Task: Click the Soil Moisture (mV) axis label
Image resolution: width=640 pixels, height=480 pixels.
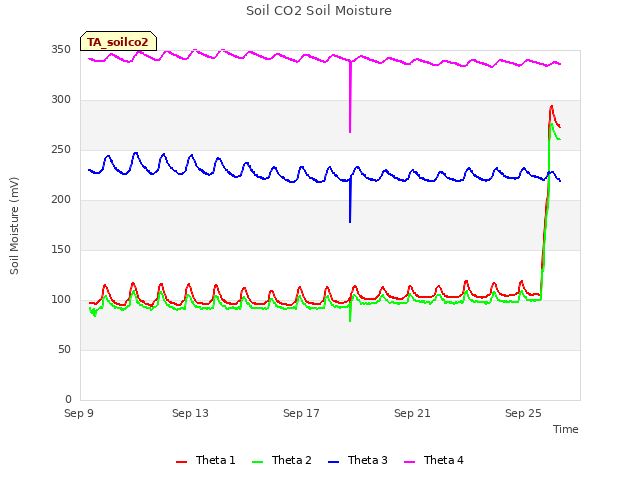Action: (14, 226)
